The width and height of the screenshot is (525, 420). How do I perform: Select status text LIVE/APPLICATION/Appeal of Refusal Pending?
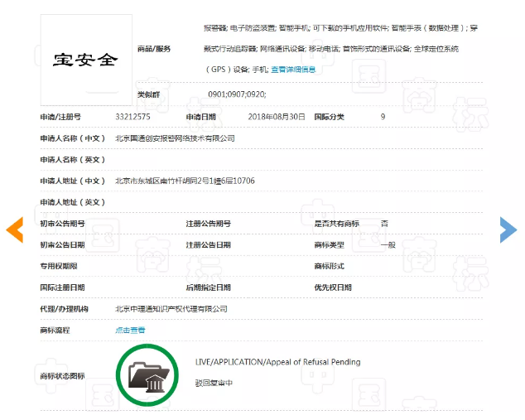[278, 362]
